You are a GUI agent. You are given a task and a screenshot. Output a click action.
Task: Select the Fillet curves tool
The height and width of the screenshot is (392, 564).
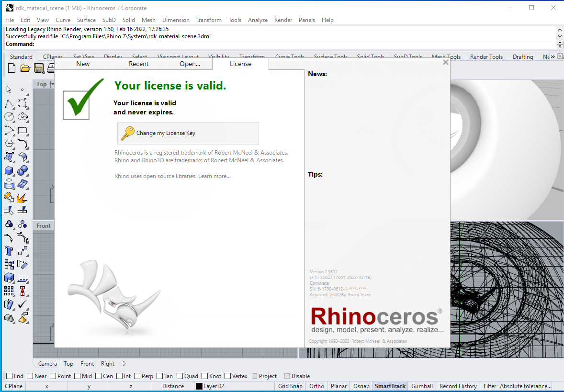[23, 144]
